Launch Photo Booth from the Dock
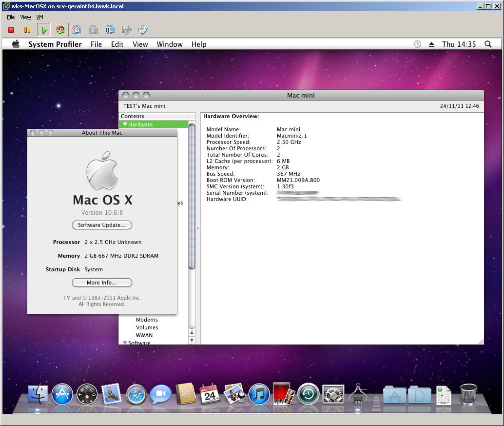This screenshot has width=504, height=426. tap(284, 393)
